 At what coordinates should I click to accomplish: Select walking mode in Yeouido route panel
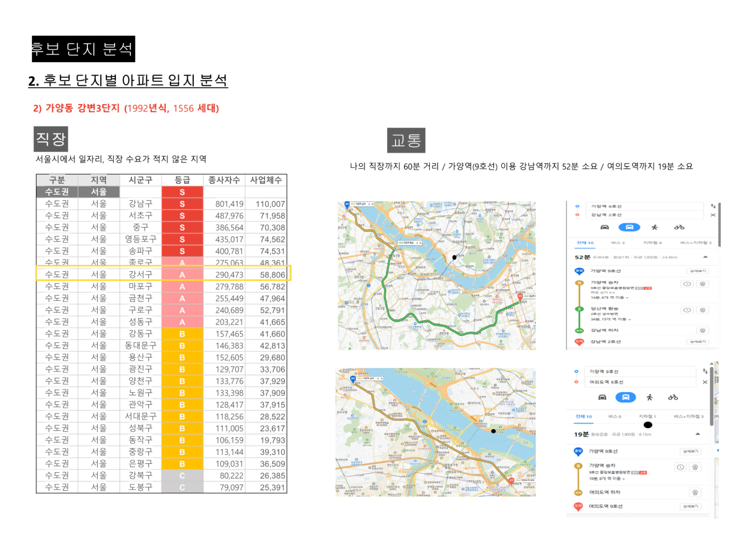(649, 397)
